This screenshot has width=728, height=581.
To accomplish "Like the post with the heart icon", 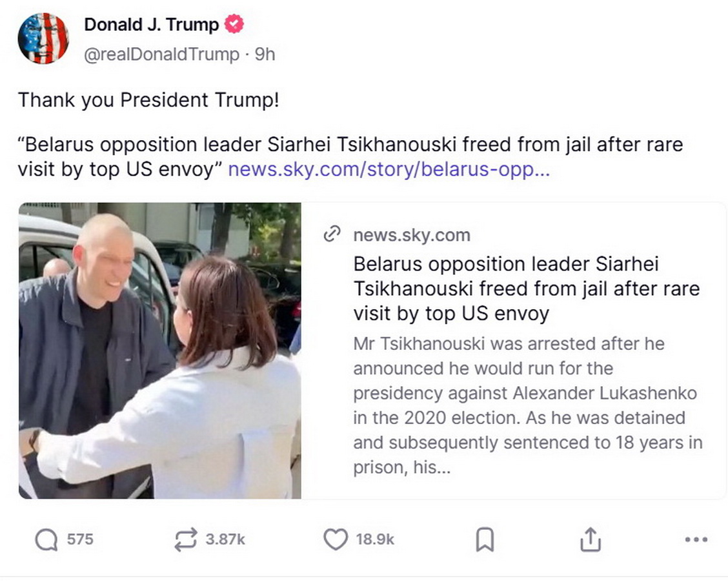I will pos(335,540).
